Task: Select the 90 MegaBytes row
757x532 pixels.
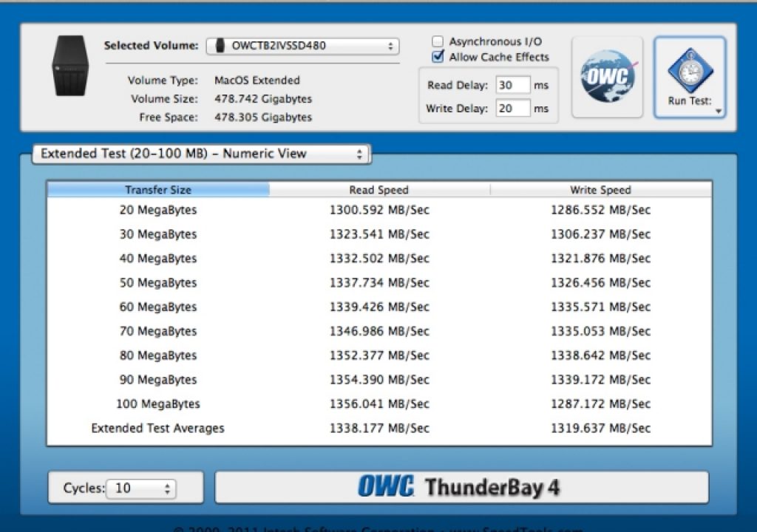Action: tap(379, 380)
